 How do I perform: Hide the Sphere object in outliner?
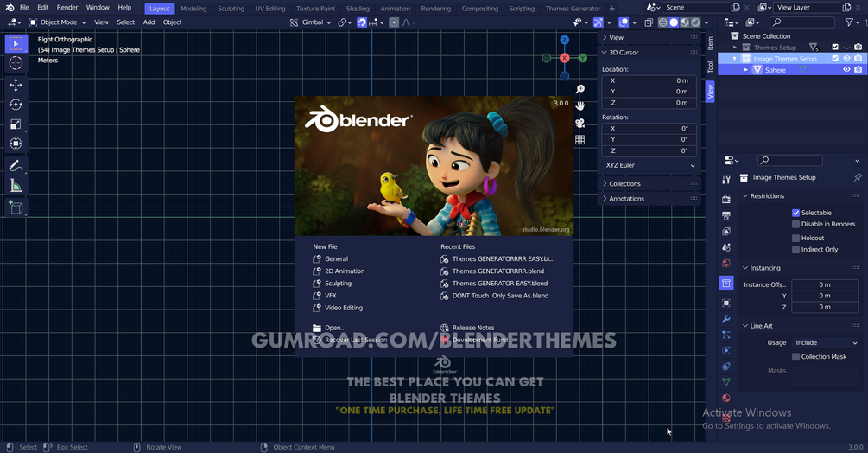[846, 70]
